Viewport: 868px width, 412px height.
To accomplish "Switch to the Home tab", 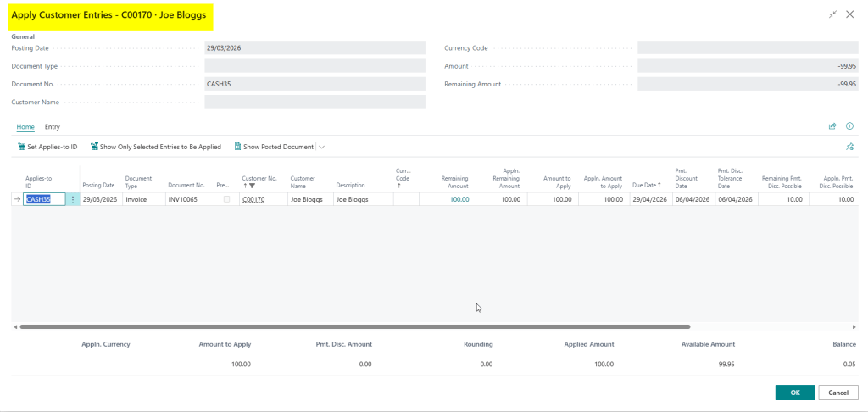I will coord(25,126).
